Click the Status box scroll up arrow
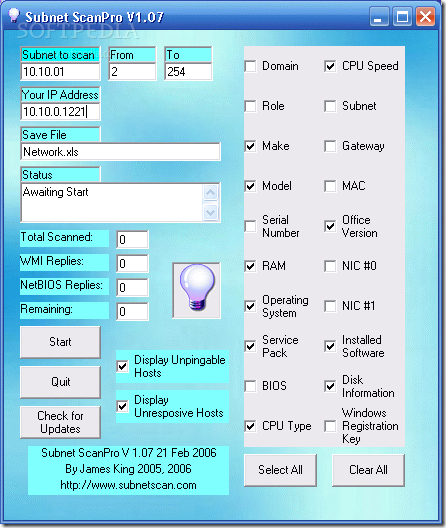This screenshot has width=446, height=528. click(x=211, y=193)
